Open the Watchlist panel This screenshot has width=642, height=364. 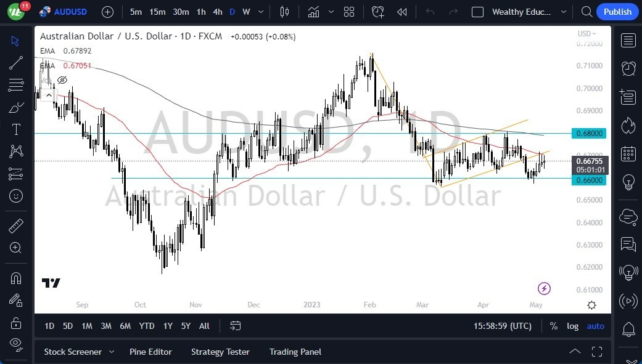click(x=628, y=40)
